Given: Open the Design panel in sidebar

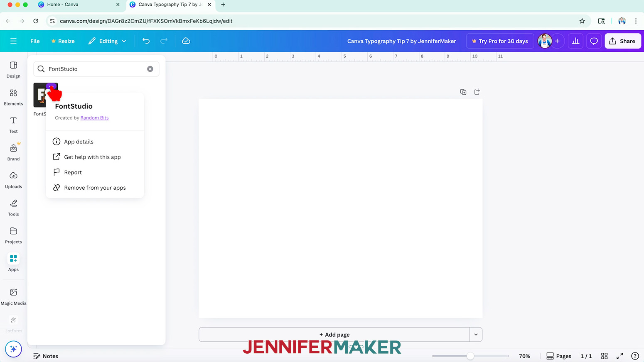Looking at the screenshot, I should pyautogui.click(x=13, y=70).
